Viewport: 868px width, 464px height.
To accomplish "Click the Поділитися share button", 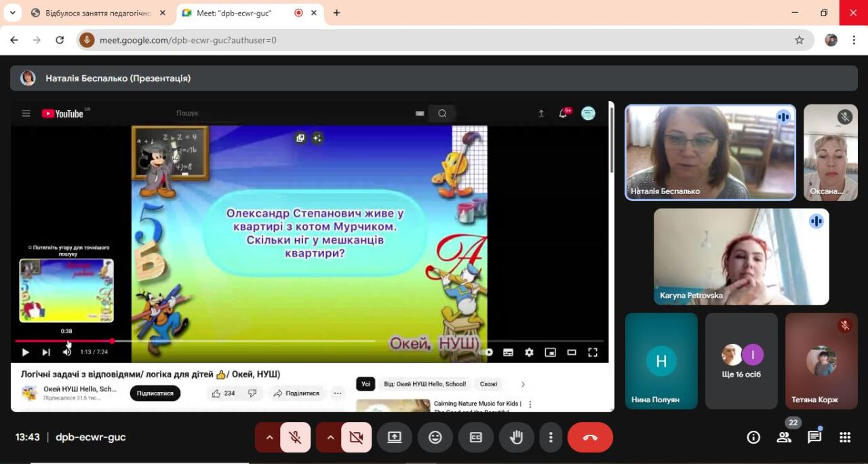I will click(x=296, y=393).
